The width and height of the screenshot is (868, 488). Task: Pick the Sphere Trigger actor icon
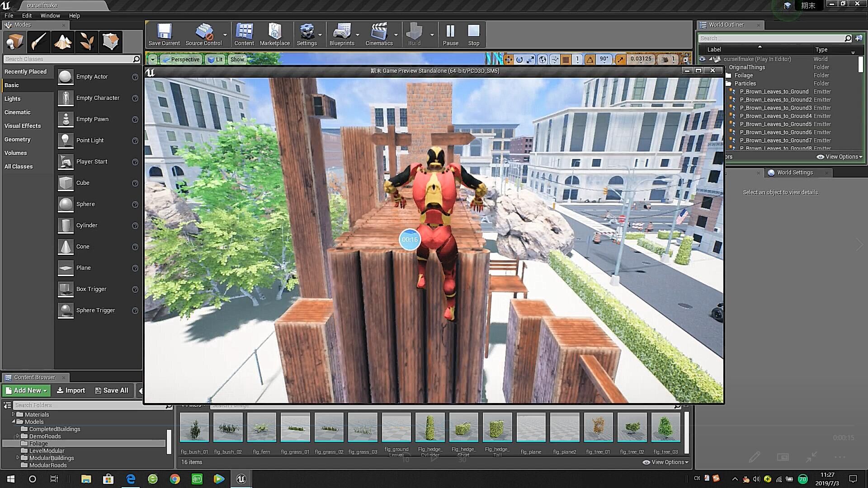(66, 310)
